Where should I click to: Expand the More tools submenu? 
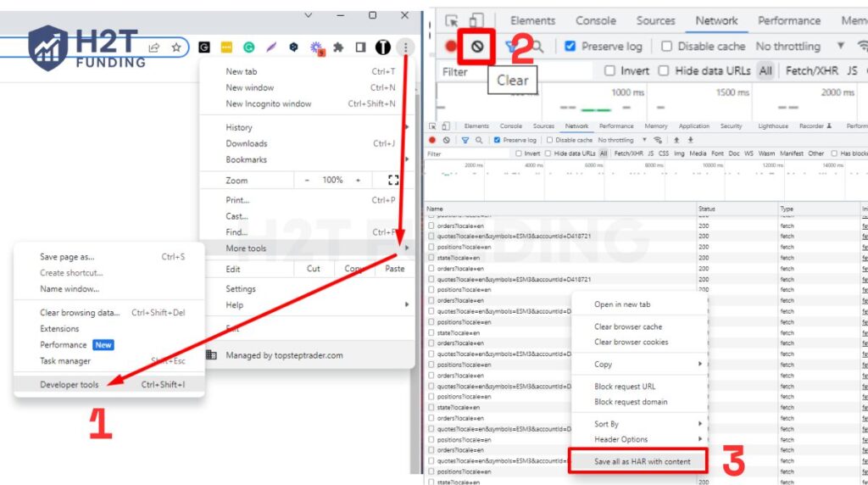click(x=246, y=248)
